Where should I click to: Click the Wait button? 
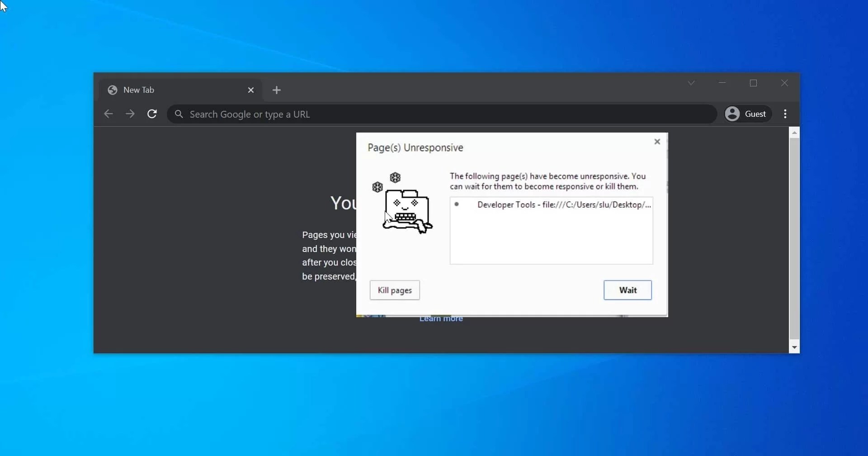(x=627, y=290)
